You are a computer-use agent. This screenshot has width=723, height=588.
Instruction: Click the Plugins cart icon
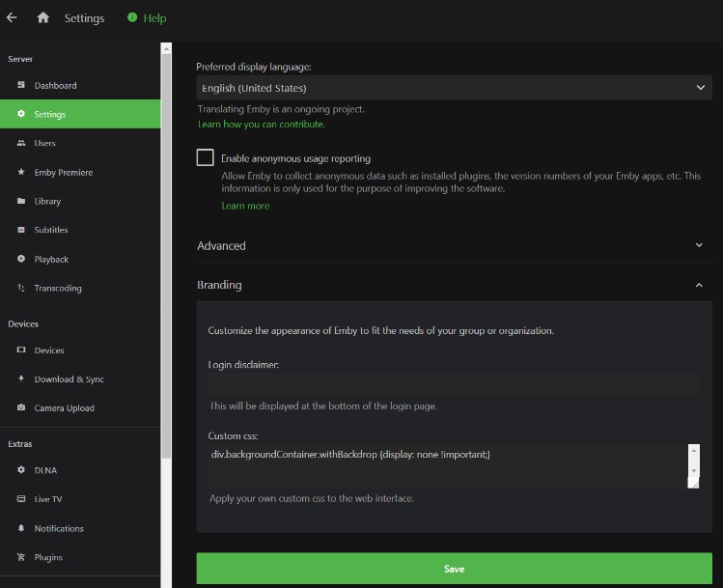(x=21, y=557)
